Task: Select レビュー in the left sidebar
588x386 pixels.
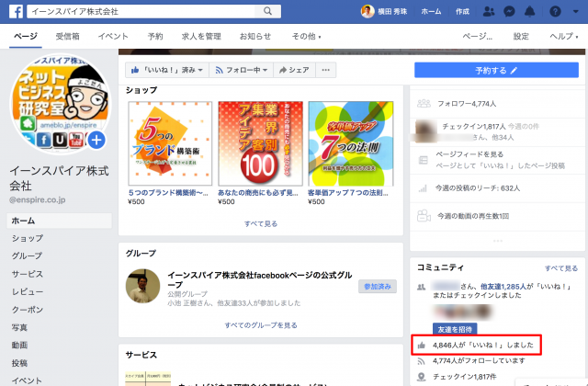Action: pos(28,292)
